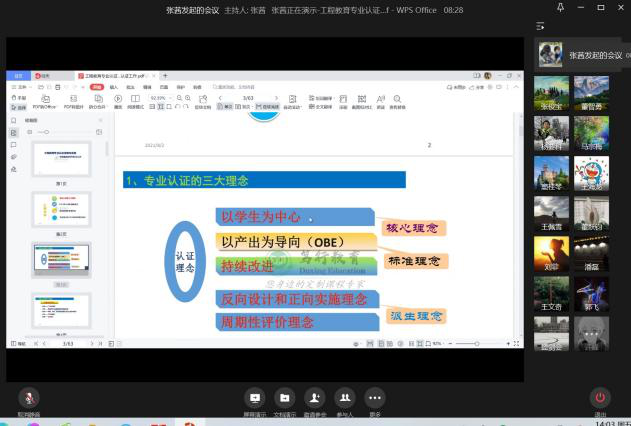Click the red exit meeting button

600,398
